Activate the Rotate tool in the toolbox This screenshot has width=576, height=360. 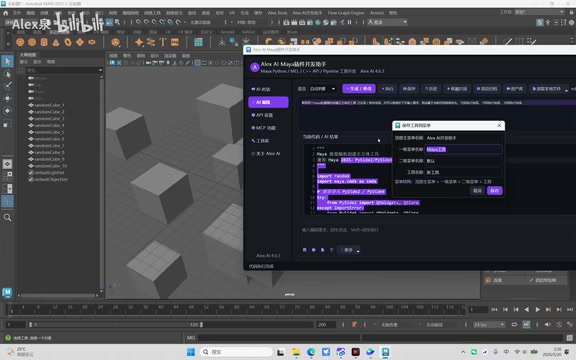click(7, 111)
